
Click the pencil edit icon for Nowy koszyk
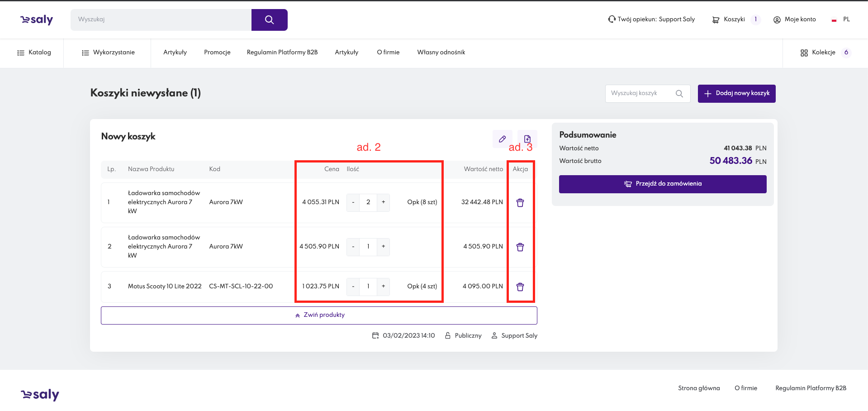click(x=502, y=139)
